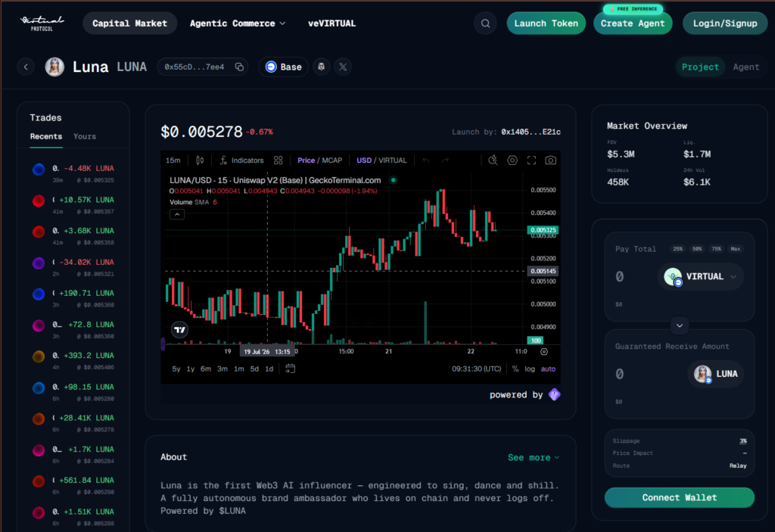Viewport: 775px width, 532px height.
Task: Select the 1d chart range
Action: coord(269,369)
